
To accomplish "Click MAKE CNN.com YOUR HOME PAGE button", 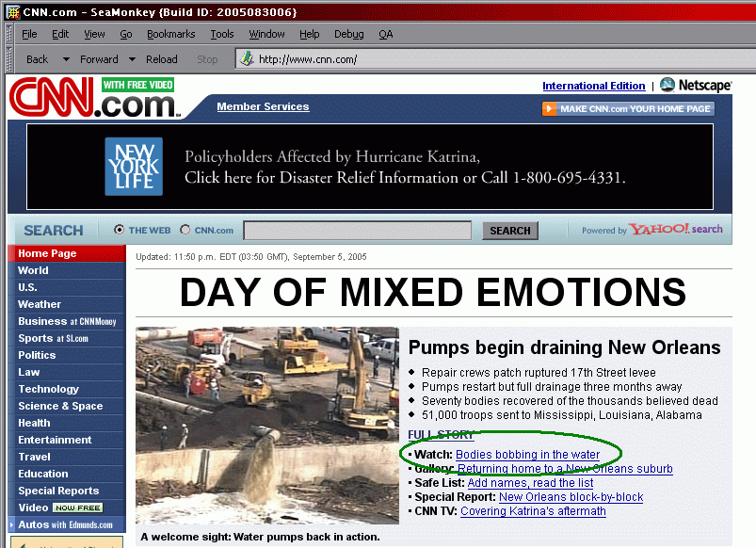I will 628,109.
